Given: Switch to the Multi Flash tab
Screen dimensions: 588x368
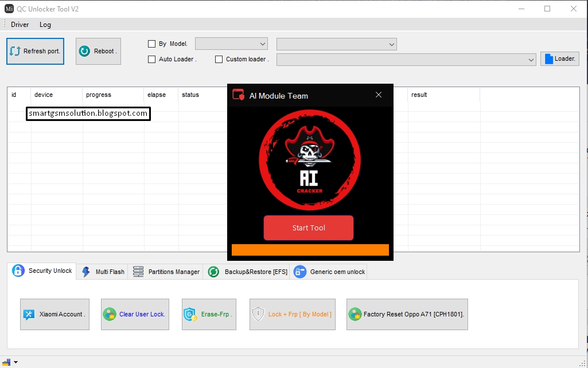Looking at the screenshot, I should pos(102,272).
